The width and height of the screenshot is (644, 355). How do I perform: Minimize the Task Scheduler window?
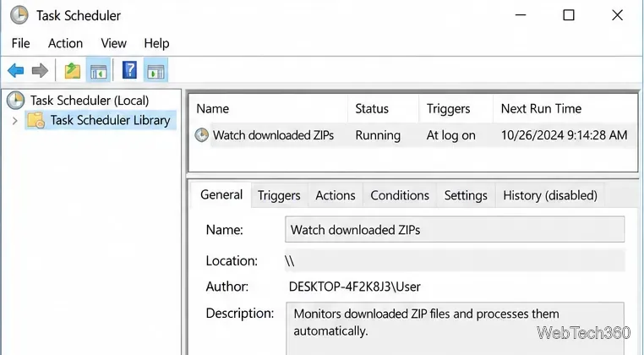(521, 15)
